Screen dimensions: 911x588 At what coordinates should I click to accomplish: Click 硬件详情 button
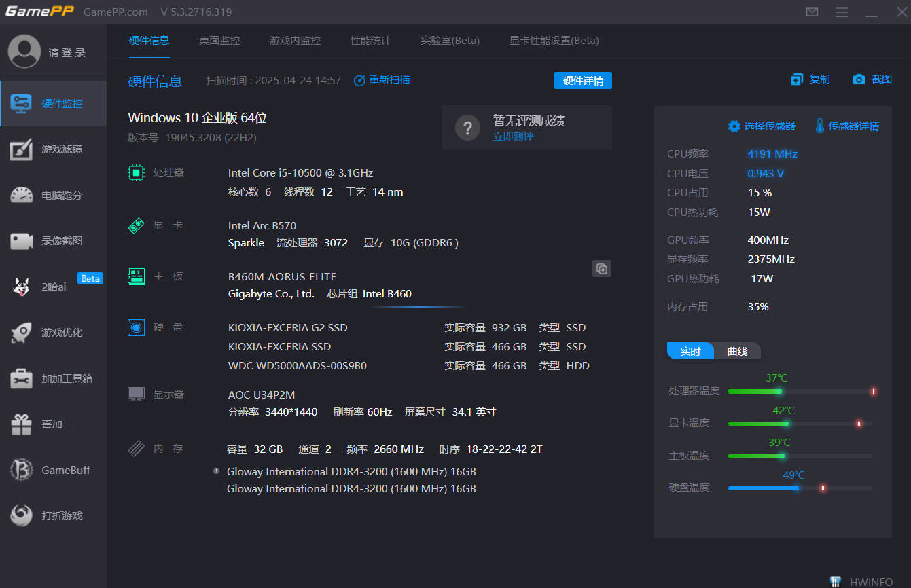point(583,80)
